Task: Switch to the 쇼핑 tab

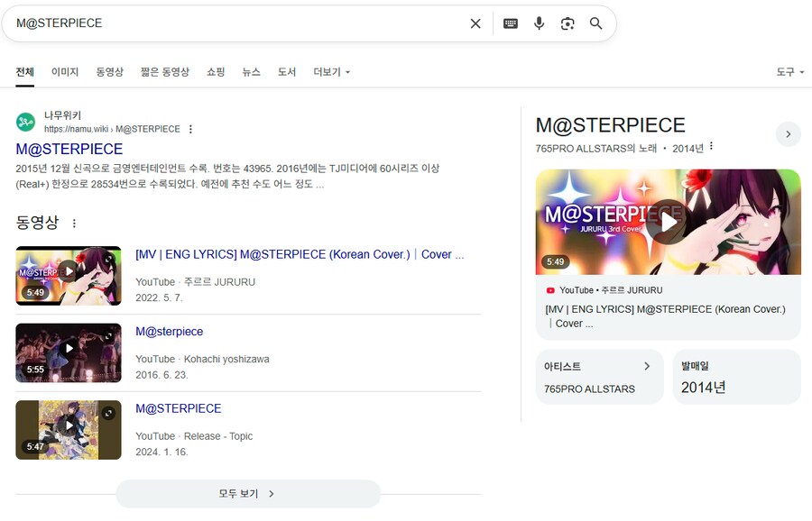Action: pos(216,72)
